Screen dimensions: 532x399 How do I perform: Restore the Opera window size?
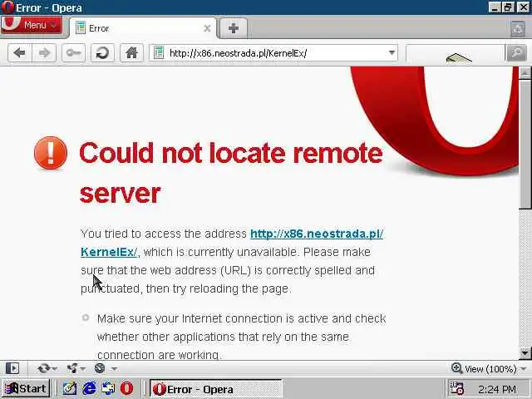508,7
